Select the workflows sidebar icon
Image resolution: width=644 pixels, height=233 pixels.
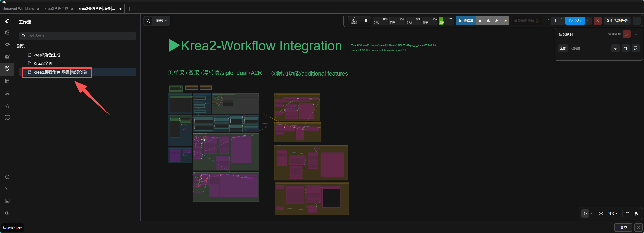pos(7,69)
